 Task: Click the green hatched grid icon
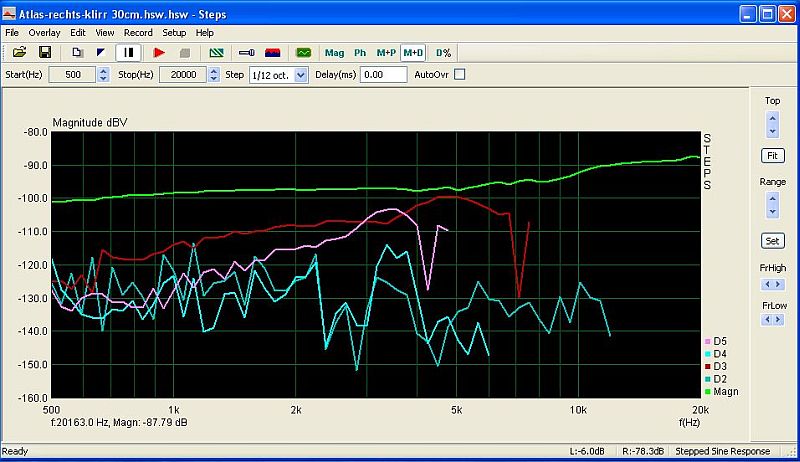click(x=216, y=52)
